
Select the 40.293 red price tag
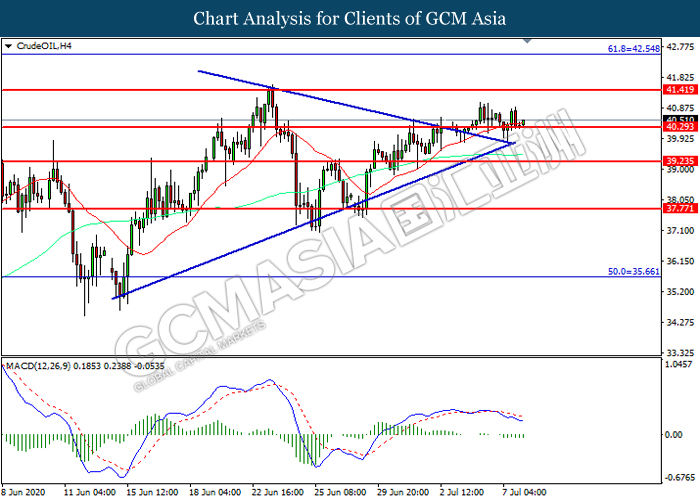coord(680,127)
